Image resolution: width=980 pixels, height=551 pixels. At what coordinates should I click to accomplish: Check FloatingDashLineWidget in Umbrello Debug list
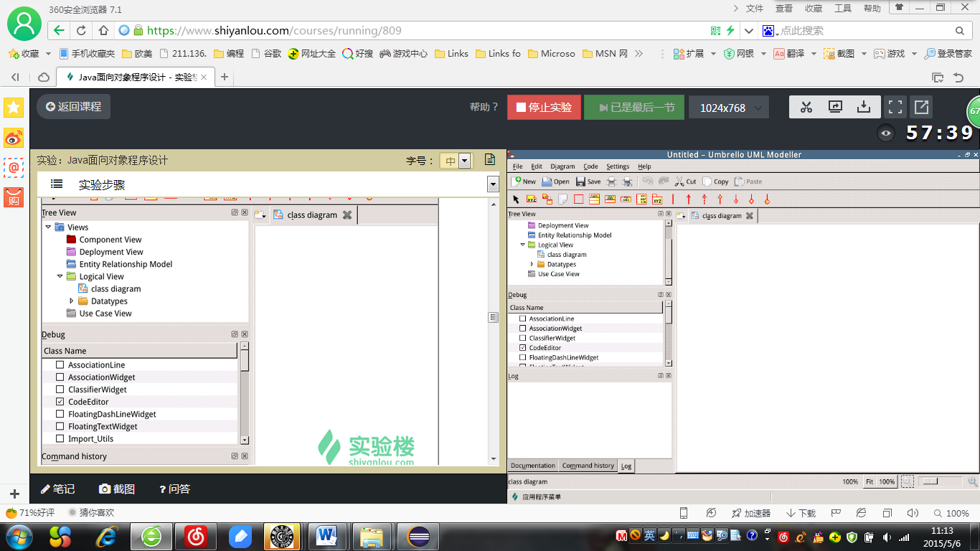(523, 357)
